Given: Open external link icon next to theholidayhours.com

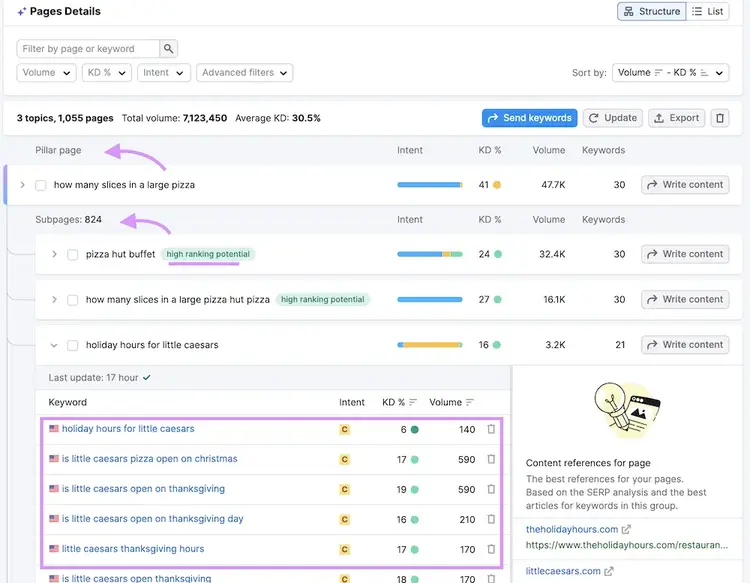Looking at the screenshot, I should [626, 529].
